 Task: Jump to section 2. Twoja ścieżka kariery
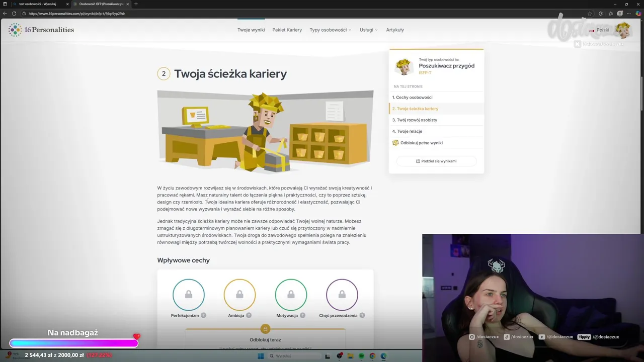(x=436, y=109)
